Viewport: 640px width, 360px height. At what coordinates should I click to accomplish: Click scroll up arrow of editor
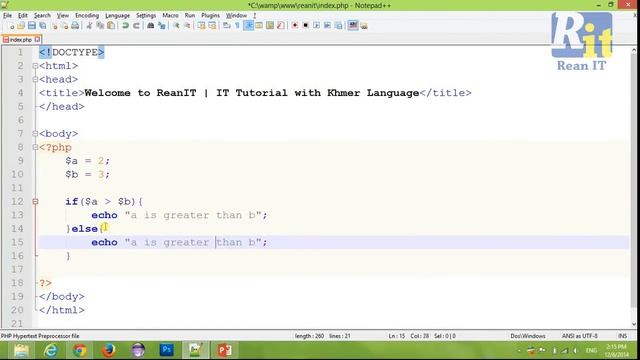tap(633, 50)
